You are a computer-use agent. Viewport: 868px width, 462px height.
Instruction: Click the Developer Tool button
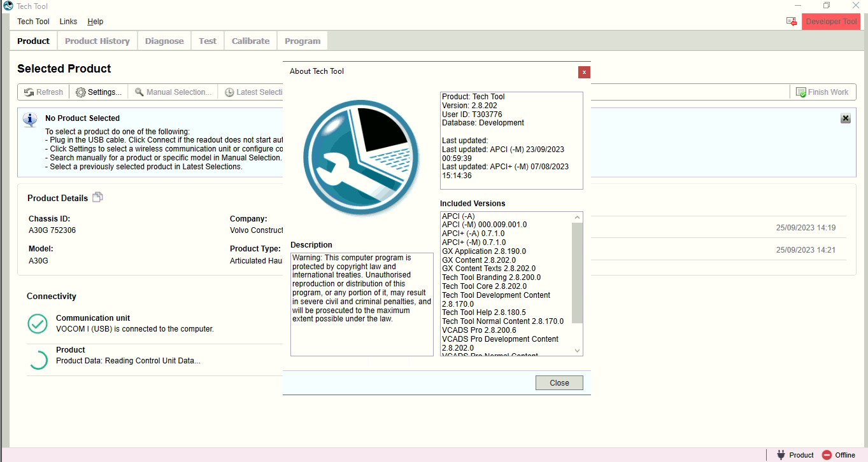pos(831,22)
